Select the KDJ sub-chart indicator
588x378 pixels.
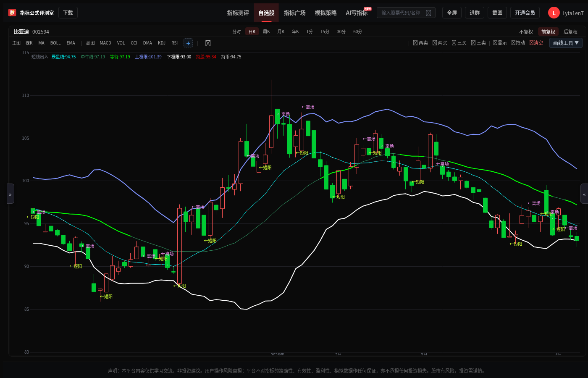pos(162,43)
